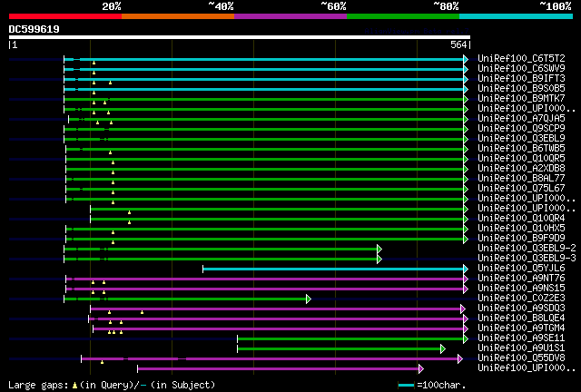Screen dimensions: 581x392
Task: Click the yellow gap marker under B6TWB5 bar
Action: coord(110,152)
